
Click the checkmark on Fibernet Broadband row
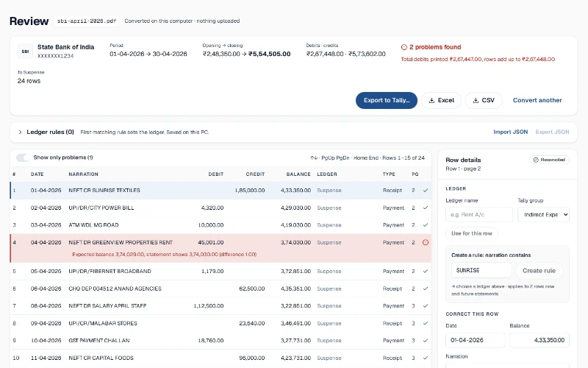pyautogui.click(x=426, y=271)
